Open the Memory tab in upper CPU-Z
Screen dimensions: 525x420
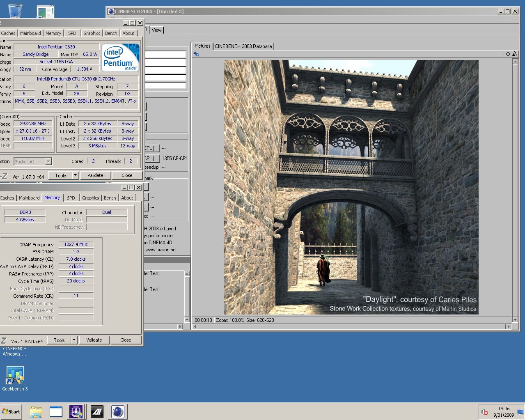[x=53, y=33]
